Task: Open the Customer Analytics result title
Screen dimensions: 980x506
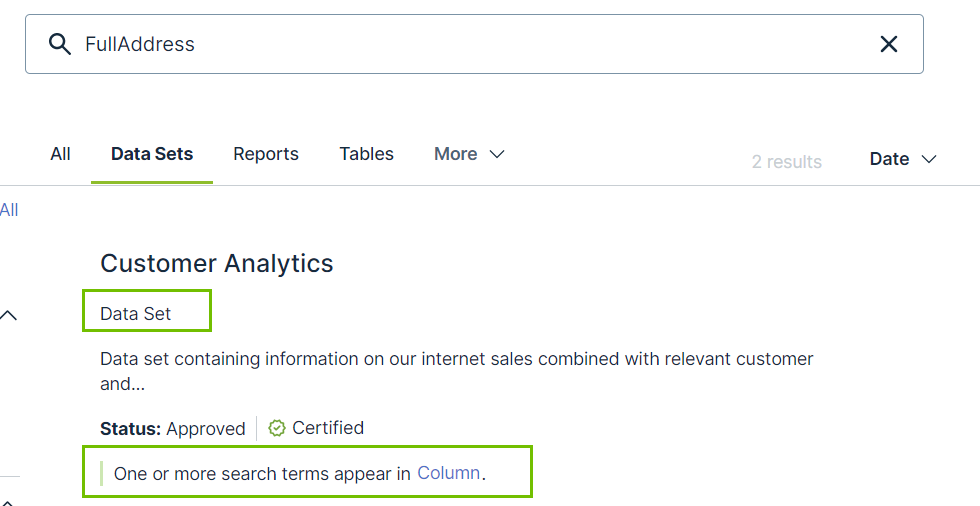Action: pos(217,263)
